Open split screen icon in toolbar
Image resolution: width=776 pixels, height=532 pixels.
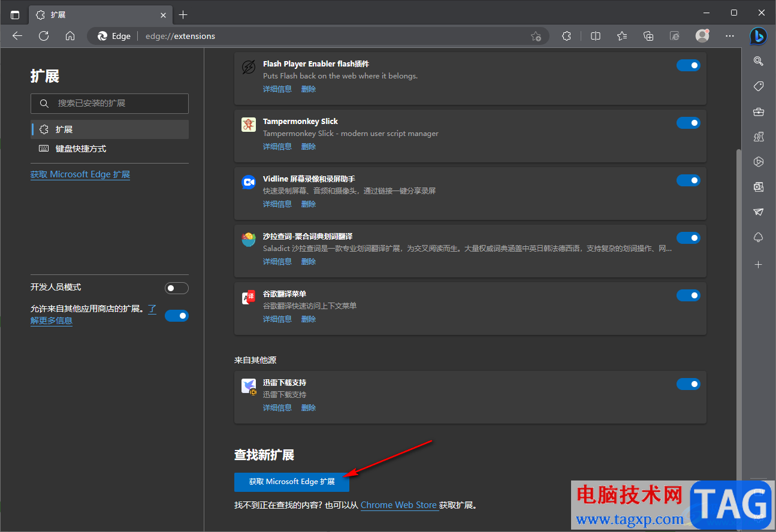596,36
